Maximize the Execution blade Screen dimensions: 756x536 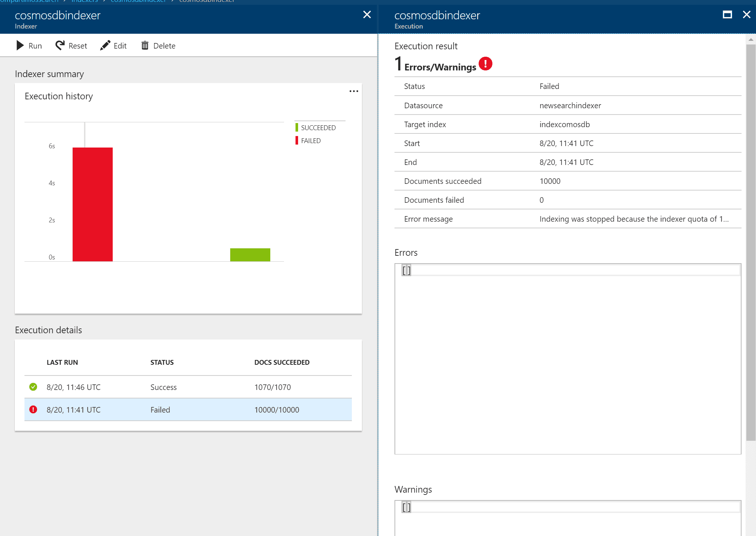[x=727, y=15]
